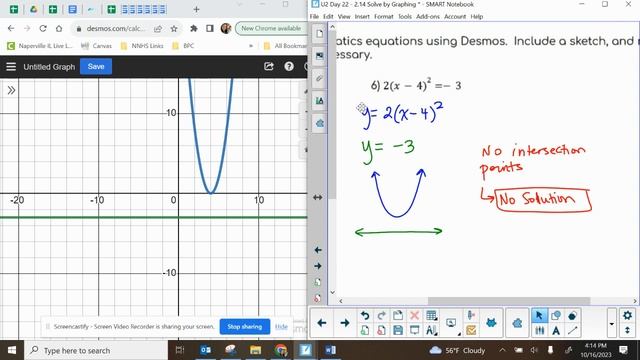Click the blue Save button in Desmos
The height and width of the screenshot is (360, 640).
point(96,67)
